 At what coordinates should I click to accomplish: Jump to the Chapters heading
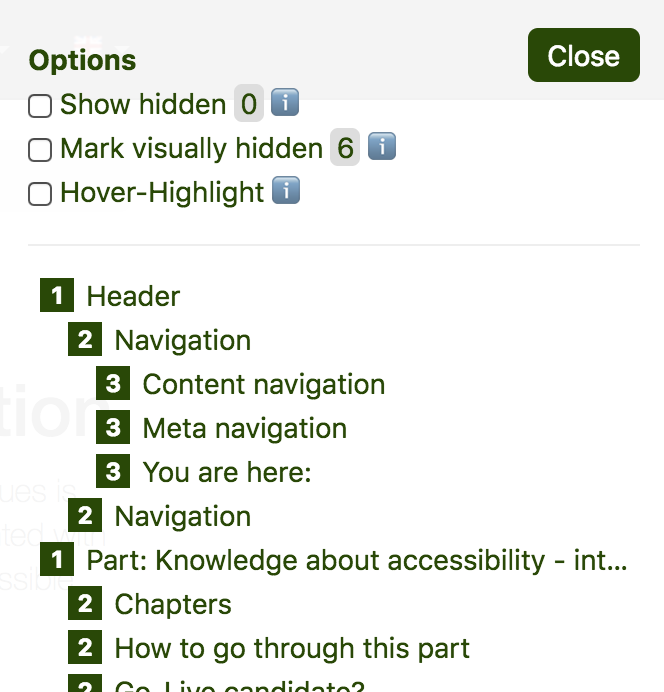(x=173, y=605)
